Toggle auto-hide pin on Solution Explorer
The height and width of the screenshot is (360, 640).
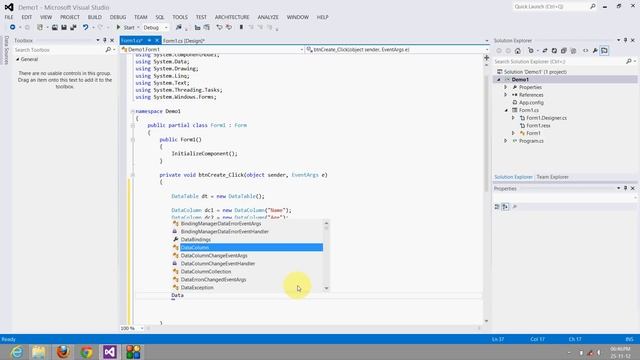coord(625,40)
